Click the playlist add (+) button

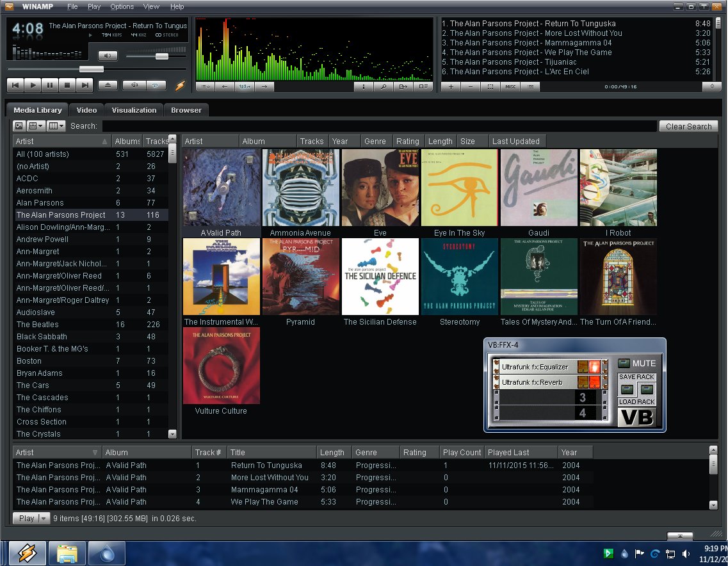click(450, 86)
